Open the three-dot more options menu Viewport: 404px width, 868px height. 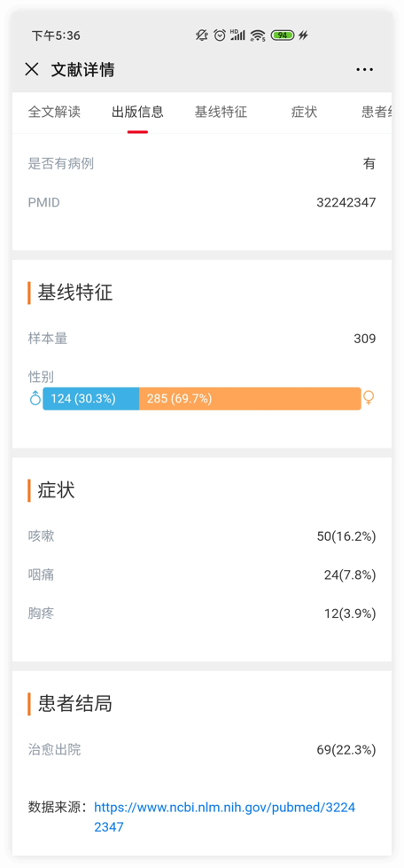click(x=364, y=70)
